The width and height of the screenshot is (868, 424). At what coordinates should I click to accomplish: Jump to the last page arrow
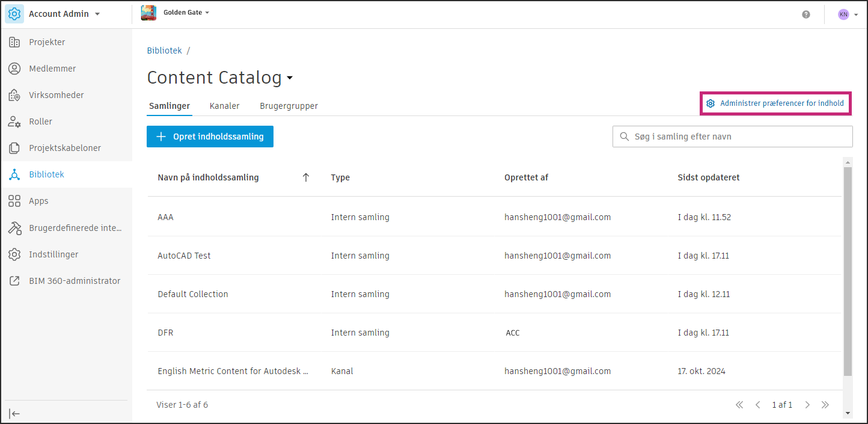[x=825, y=405]
